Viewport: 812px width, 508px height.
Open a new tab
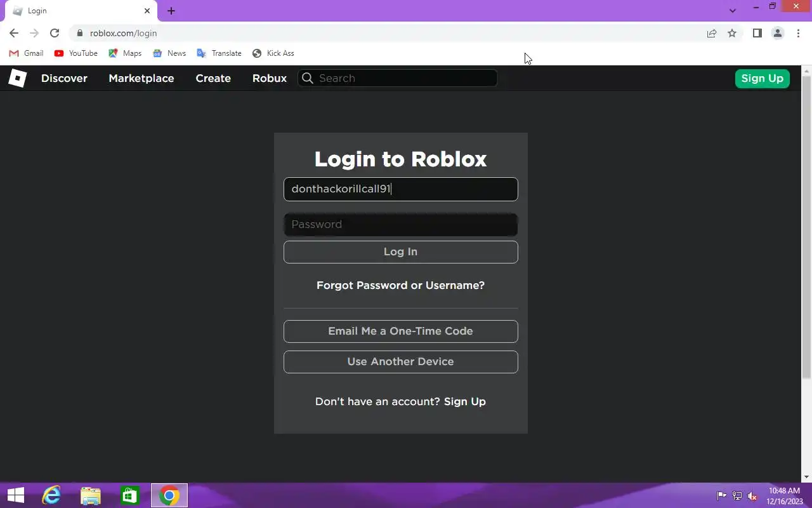(171, 11)
